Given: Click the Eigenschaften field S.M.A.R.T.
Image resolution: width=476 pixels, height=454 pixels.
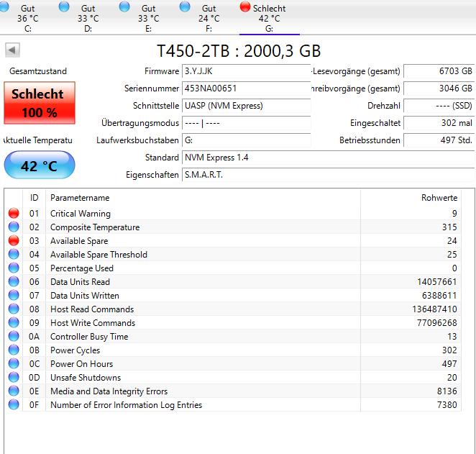Looking at the screenshot, I should tap(328, 176).
